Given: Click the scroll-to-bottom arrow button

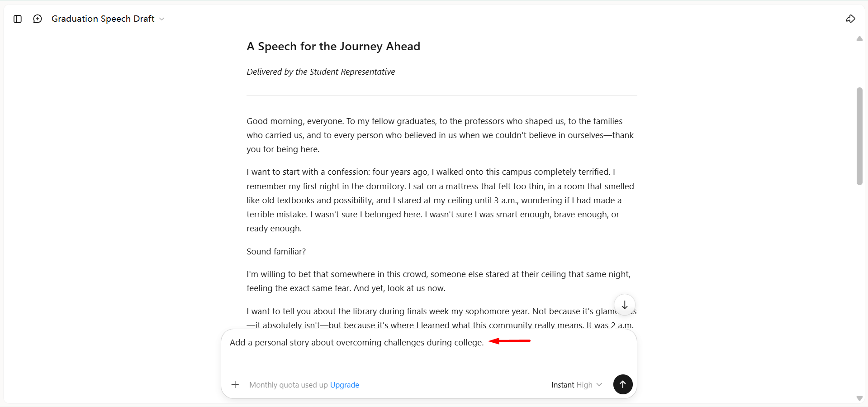Looking at the screenshot, I should 624,305.
